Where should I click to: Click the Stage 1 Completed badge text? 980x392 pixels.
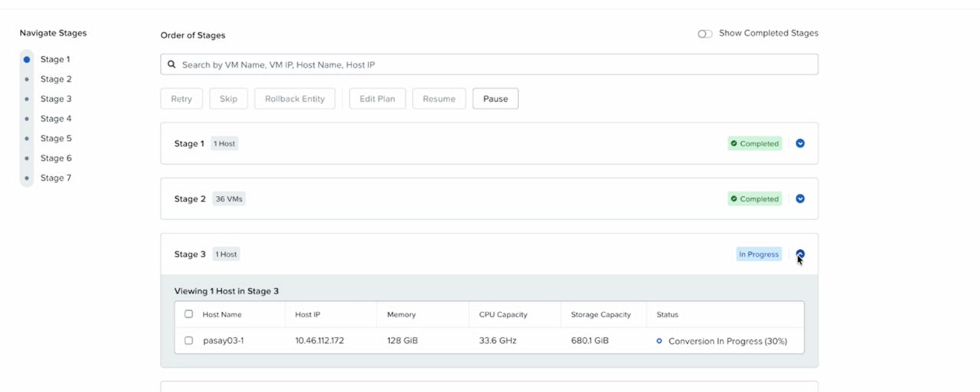click(759, 144)
